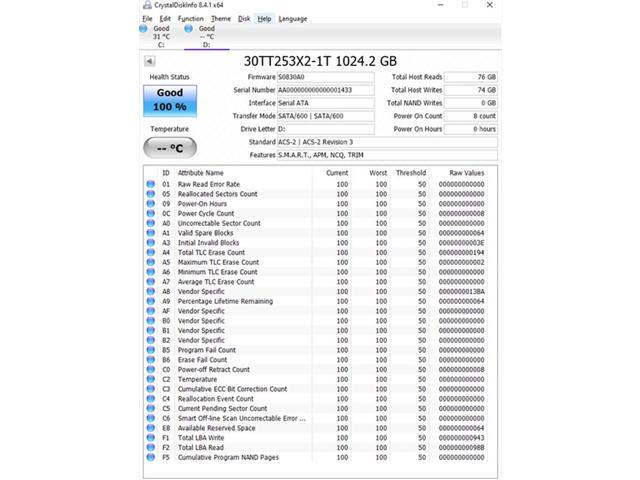Open the Disk menu
The width and height of the screenshot is (640, 480).
[x=244, y=18]
